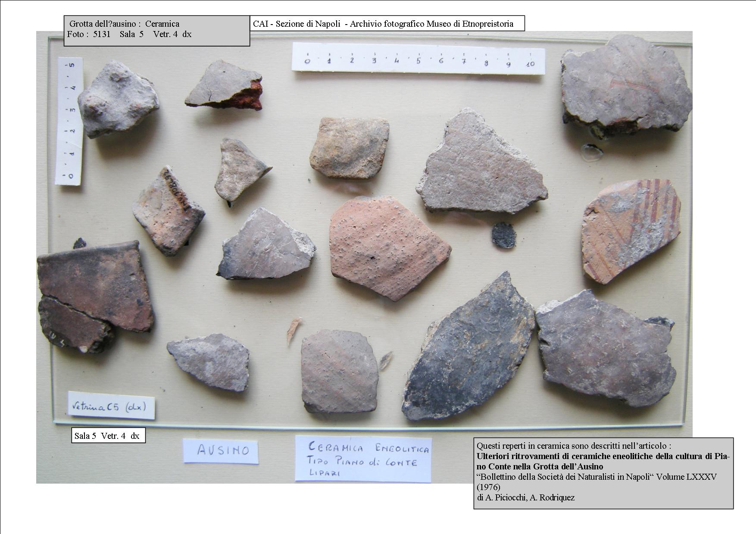Click the "Bollettino della Società dei Naturalisti" citation line
Screen dimensions: 756x534
tap(597, 477)
